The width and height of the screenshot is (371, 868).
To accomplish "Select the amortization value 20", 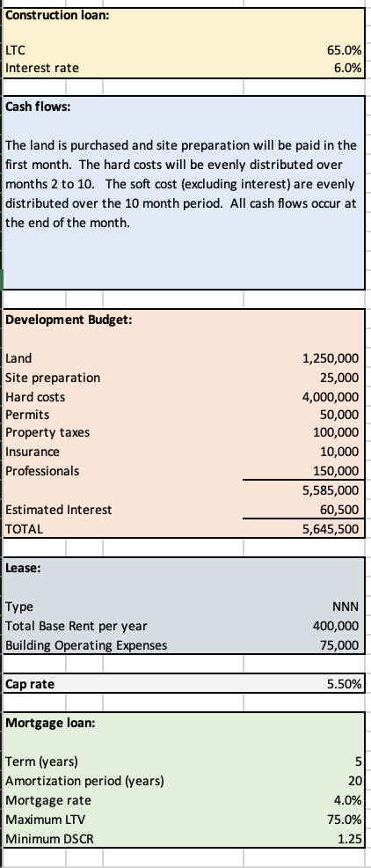I will point(355,781).
